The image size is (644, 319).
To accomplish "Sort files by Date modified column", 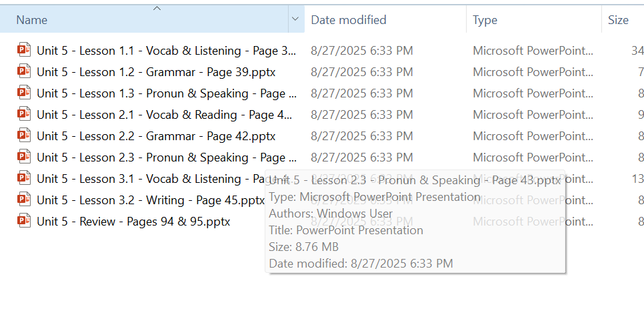I will tap(349, 20).
